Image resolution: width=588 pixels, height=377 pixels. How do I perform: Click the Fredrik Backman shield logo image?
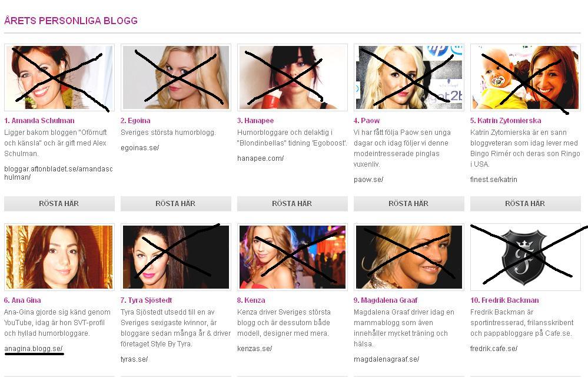point(526,257)
